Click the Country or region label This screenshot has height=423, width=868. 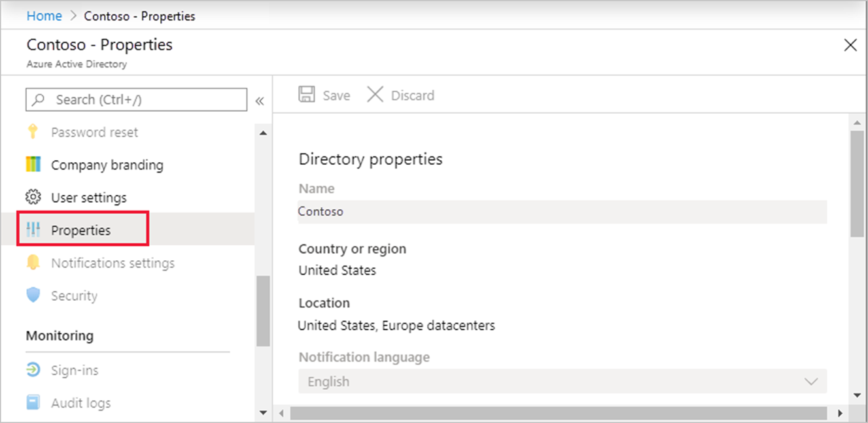pos(352,248)
